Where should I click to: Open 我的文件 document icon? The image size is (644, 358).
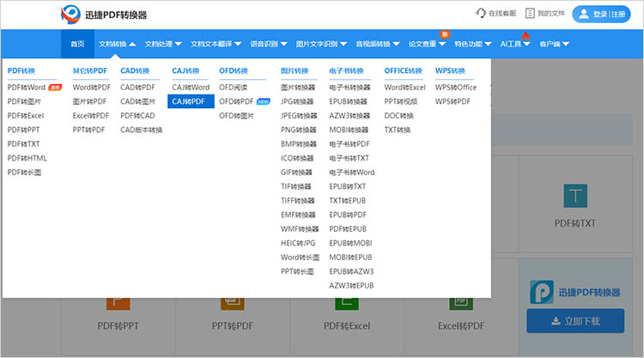pyautogui.click(x=531, y=13)
